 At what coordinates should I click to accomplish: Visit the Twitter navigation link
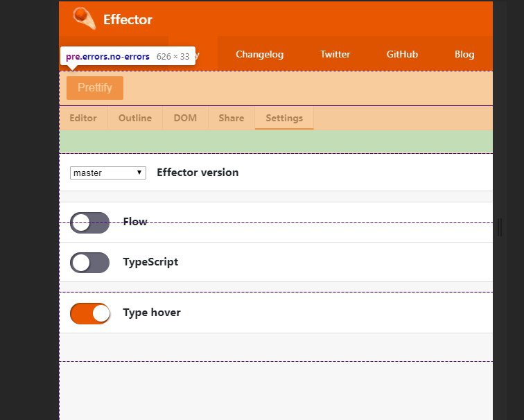tap(335, 54)
